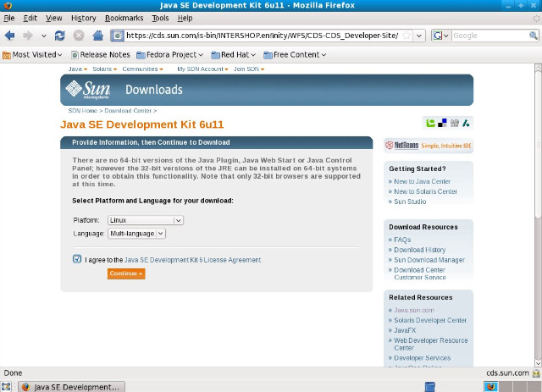
Task: Open the History menu
Action: pyautogui.click(x=83, y=18)
